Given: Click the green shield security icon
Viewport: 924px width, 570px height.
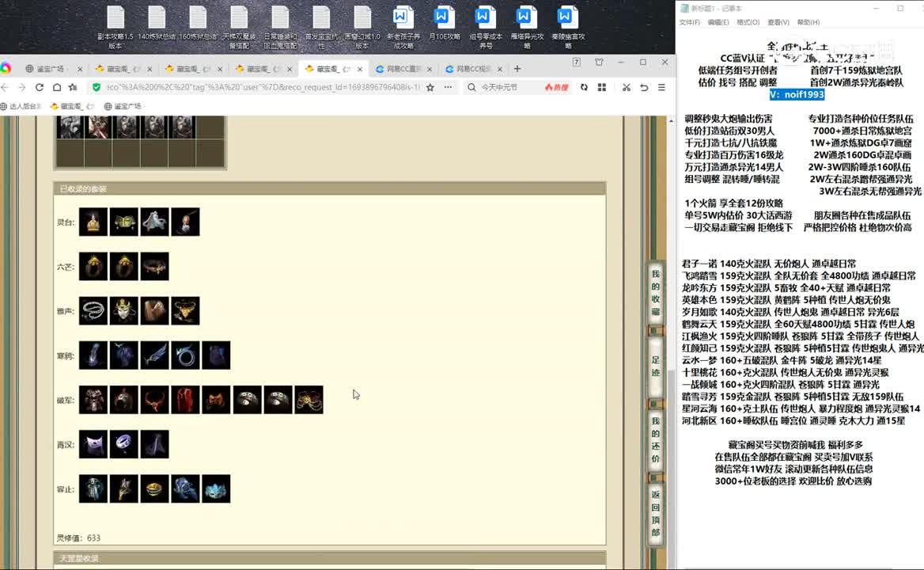Looking at the screenshot, I should click(x=97, y=87).
